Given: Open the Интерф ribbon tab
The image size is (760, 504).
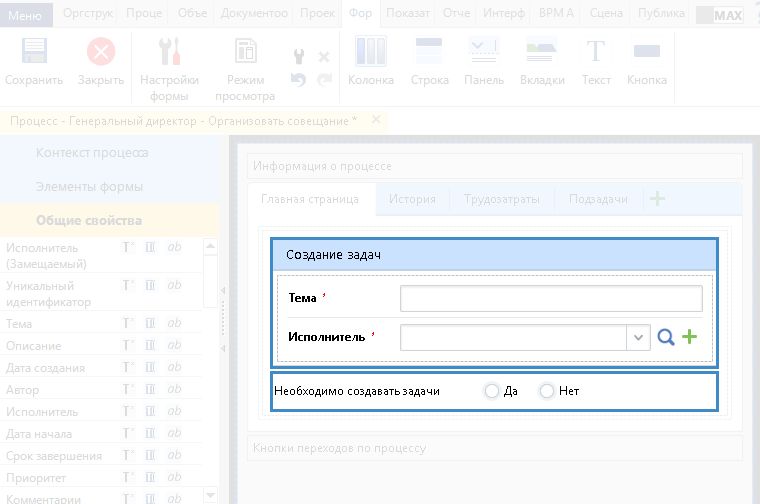Looking at the screenshot, I should 504,13.
